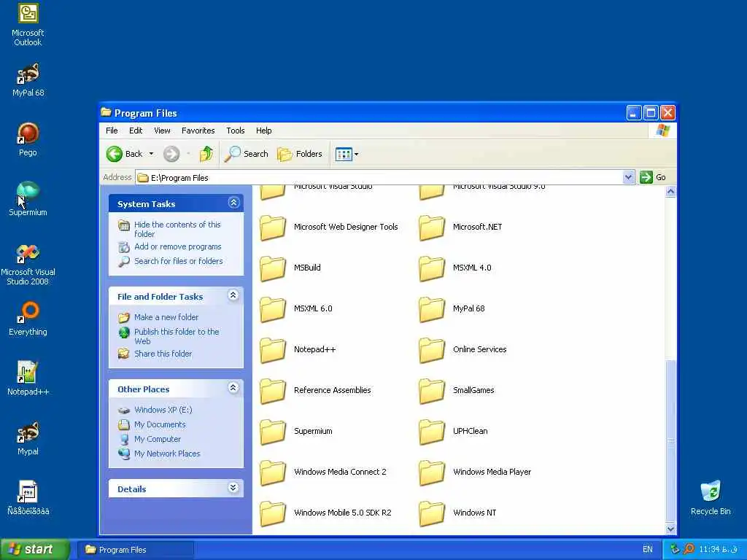Viewport: 747px width, 560px height.
Task: Open the Edit menu
Action: tap(136, 131)
